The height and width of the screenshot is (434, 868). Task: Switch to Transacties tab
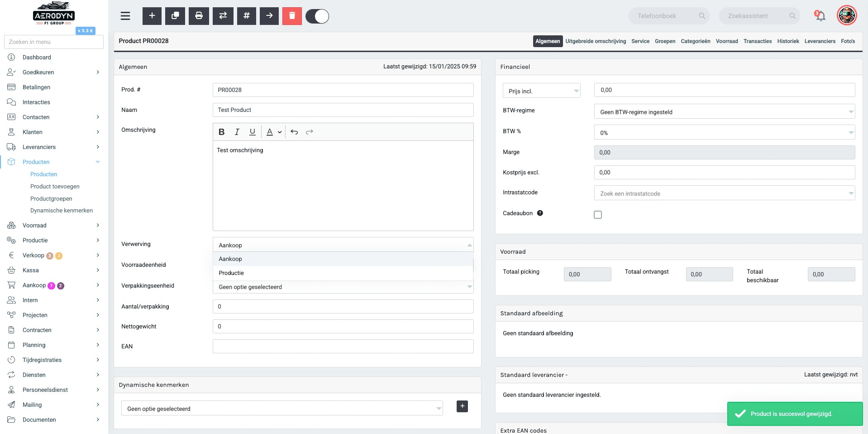[x=758, y=41]
